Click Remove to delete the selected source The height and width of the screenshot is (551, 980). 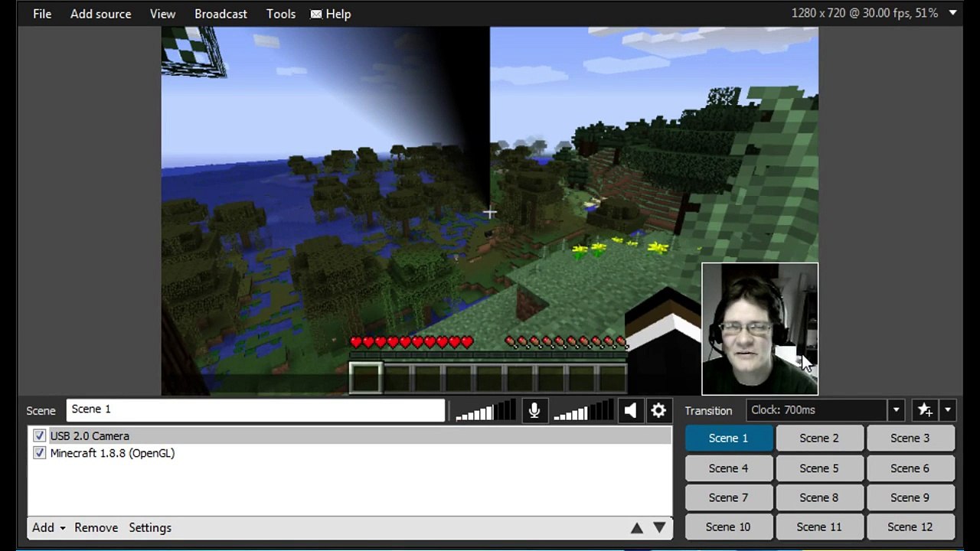[96, 527]
